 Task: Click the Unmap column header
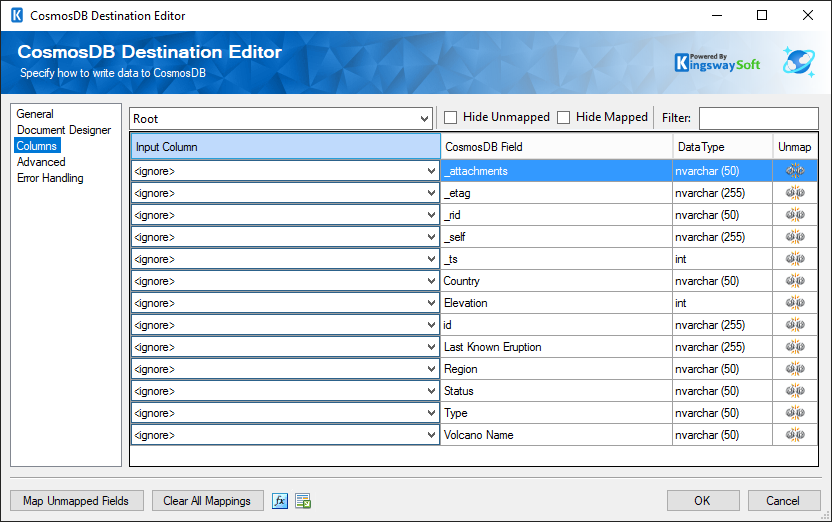tap(795, 146)
